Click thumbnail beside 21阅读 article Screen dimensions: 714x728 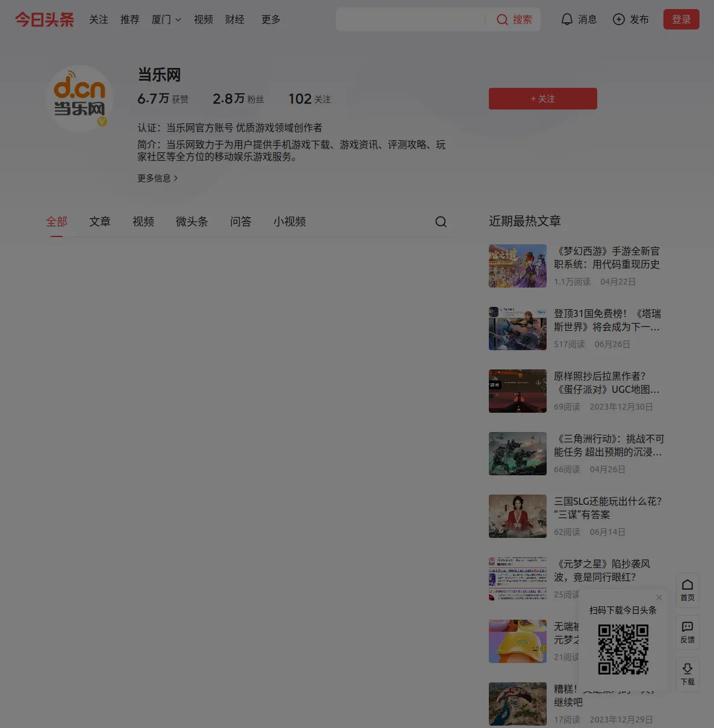pos(518,641)
